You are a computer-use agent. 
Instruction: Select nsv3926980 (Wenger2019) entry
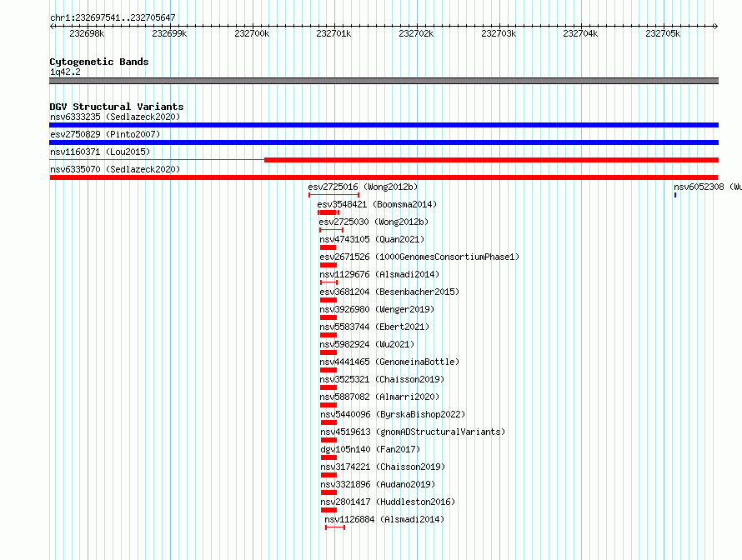point(377,309)
